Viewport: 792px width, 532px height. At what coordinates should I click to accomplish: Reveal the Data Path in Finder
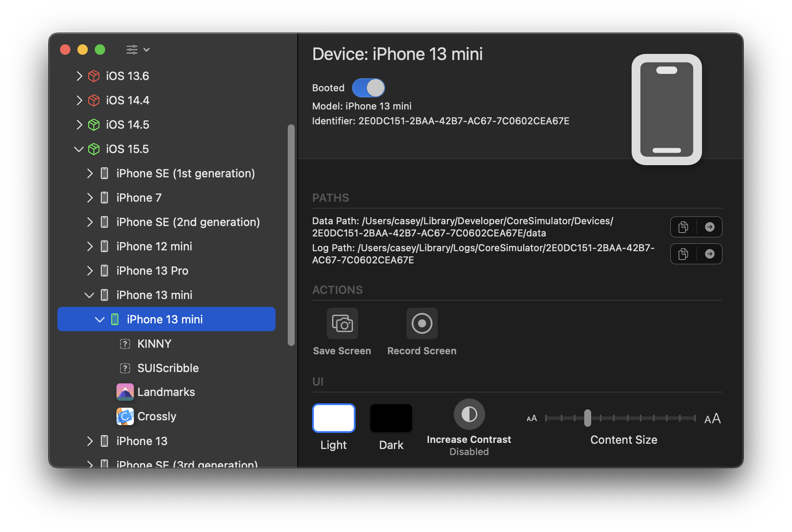[710, 227]
